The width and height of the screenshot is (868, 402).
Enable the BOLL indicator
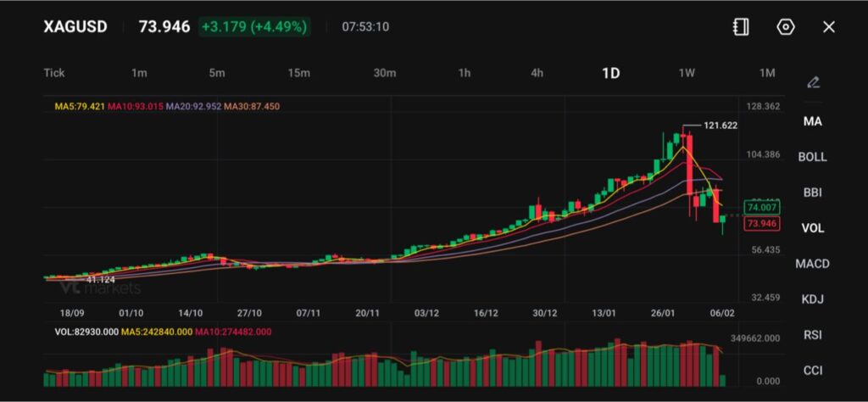(x=812, y=157)
